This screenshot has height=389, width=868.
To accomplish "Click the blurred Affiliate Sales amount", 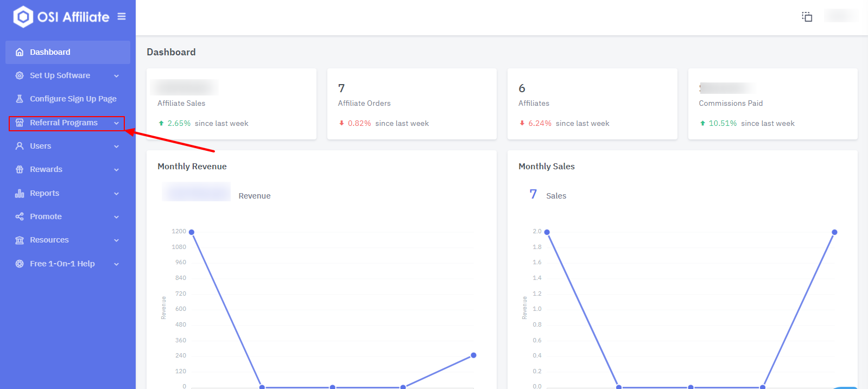I will coord(185,87).
